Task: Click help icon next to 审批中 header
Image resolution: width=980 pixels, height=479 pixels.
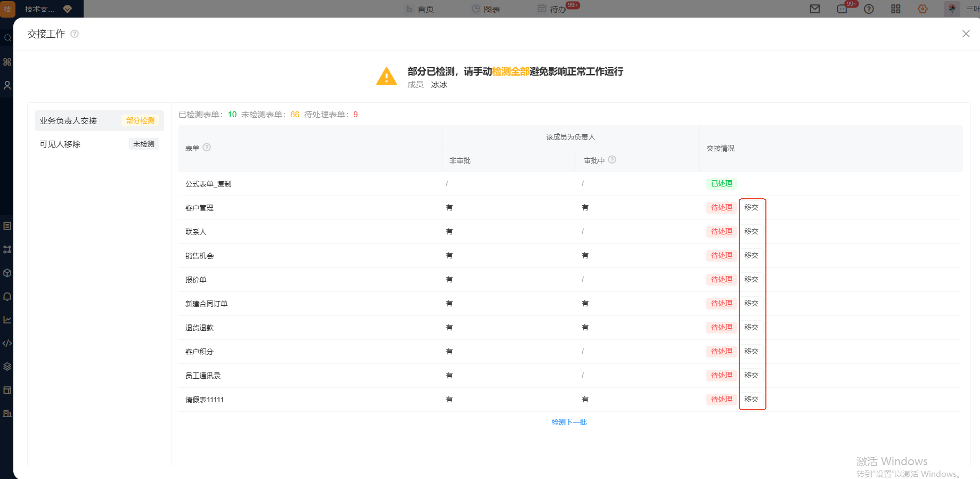Action: (612, 160)
